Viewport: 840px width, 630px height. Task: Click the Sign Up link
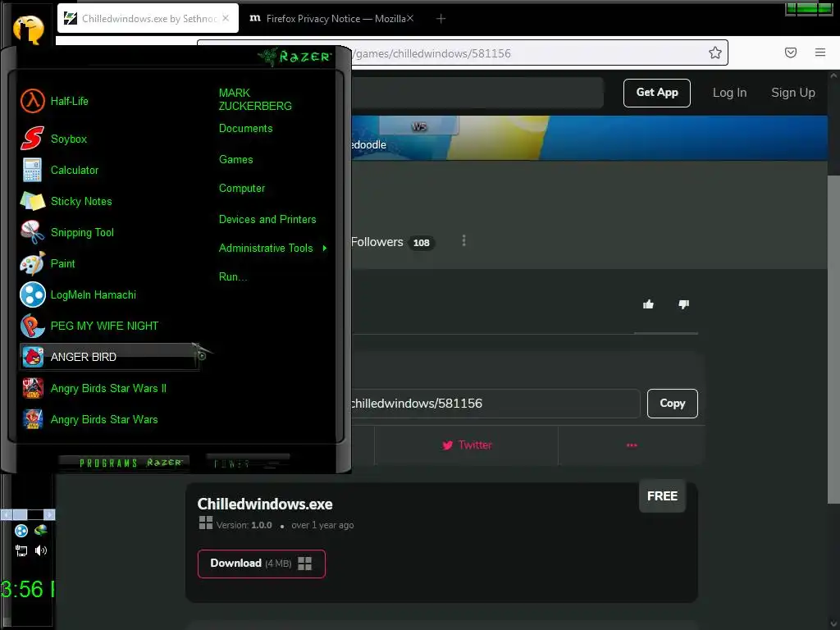click(793, 93)
